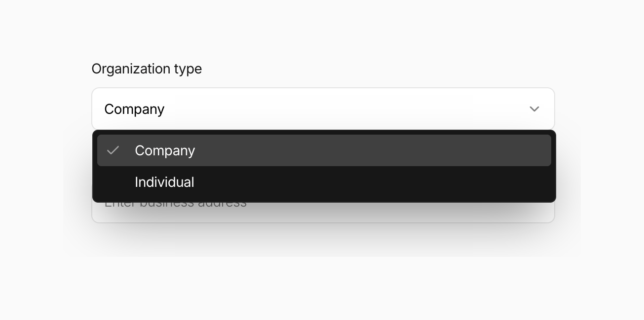The image size is (644, 320).
Task: Click the Company text inside the dark menu
Action: (165, 150)
